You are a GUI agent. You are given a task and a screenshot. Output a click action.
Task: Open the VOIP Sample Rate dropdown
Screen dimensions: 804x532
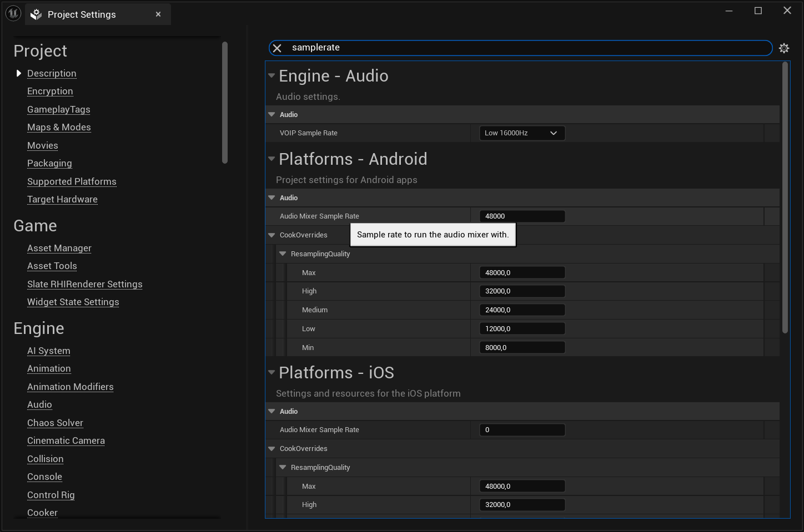521,133
